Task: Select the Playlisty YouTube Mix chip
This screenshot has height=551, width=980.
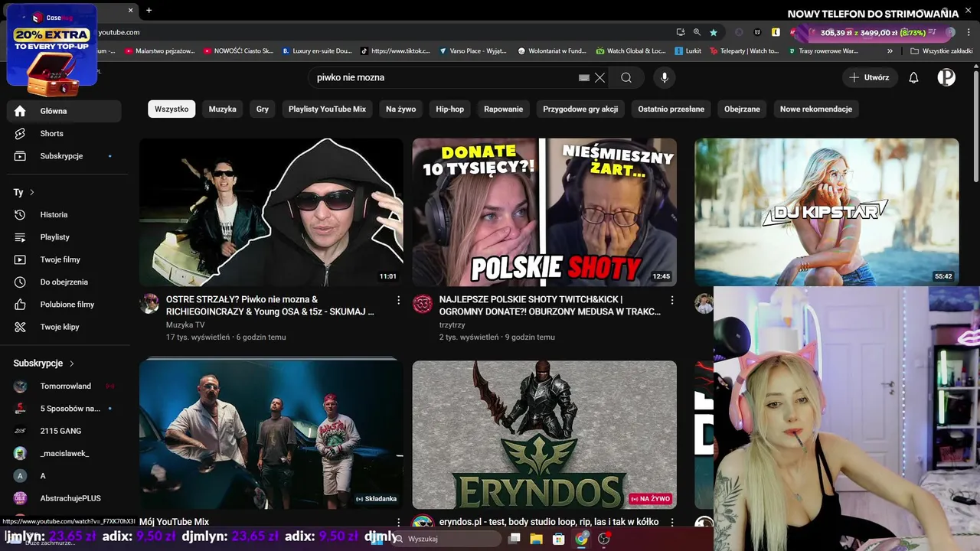Action: pos(327,109)
